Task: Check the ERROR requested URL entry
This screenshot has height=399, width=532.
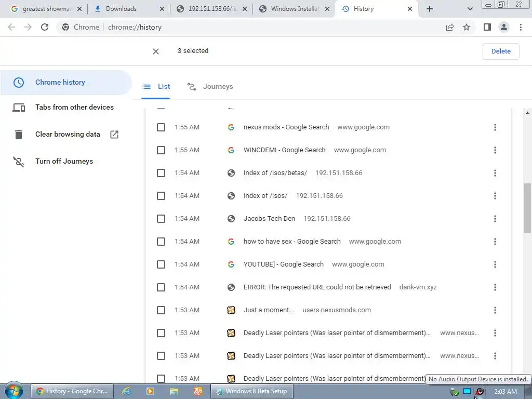Action: click(161, 287)
